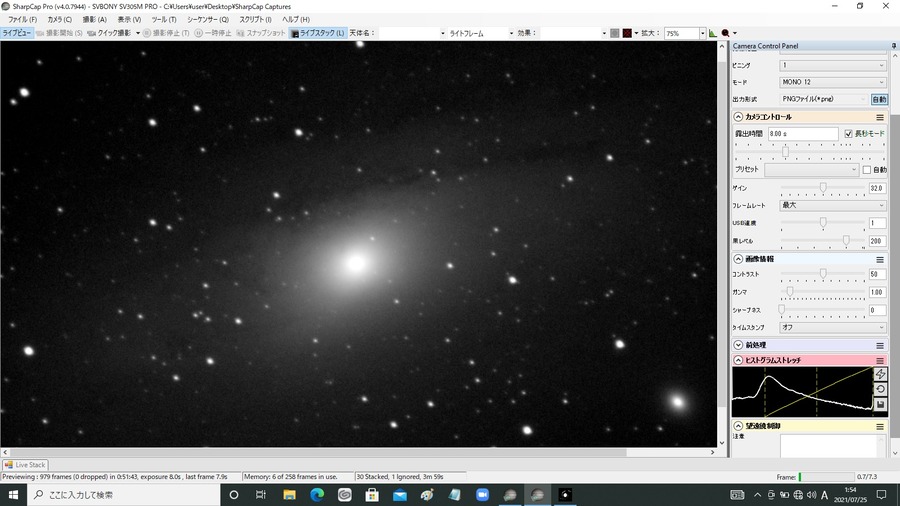Image resolution: width=900 pixels, height=506 pixels.
Task: Toggle the ライブスタック (L) button
Action: tap(317, 33)
